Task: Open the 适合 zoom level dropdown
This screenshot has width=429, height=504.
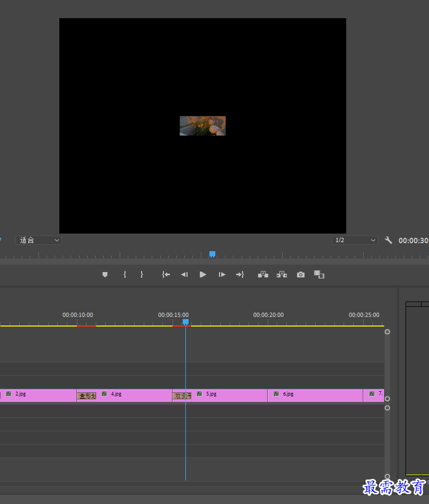Action: [38, 240]
